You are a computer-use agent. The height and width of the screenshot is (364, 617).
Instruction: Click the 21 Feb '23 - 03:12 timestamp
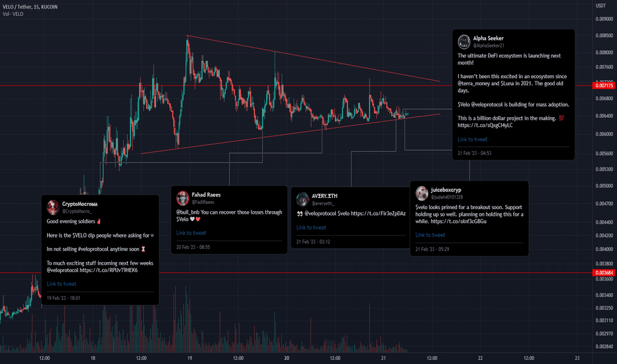(x=313, y=242)
